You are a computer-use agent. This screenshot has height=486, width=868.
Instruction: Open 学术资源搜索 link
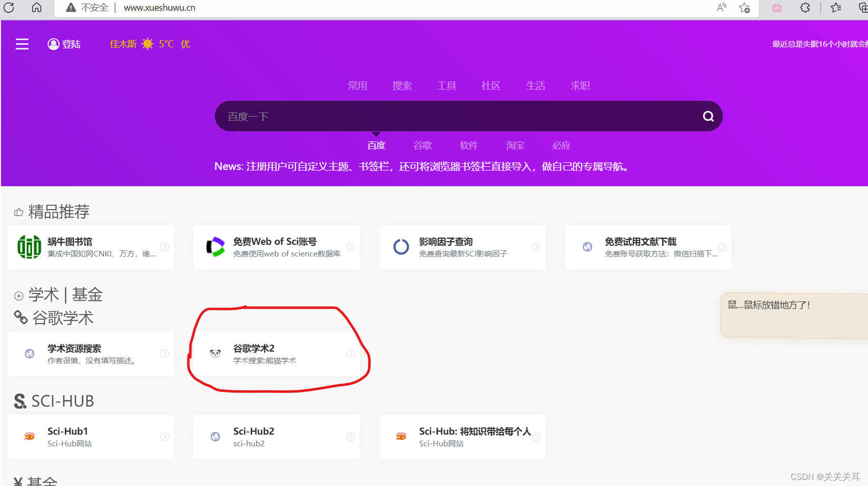[x=74, y=349]
